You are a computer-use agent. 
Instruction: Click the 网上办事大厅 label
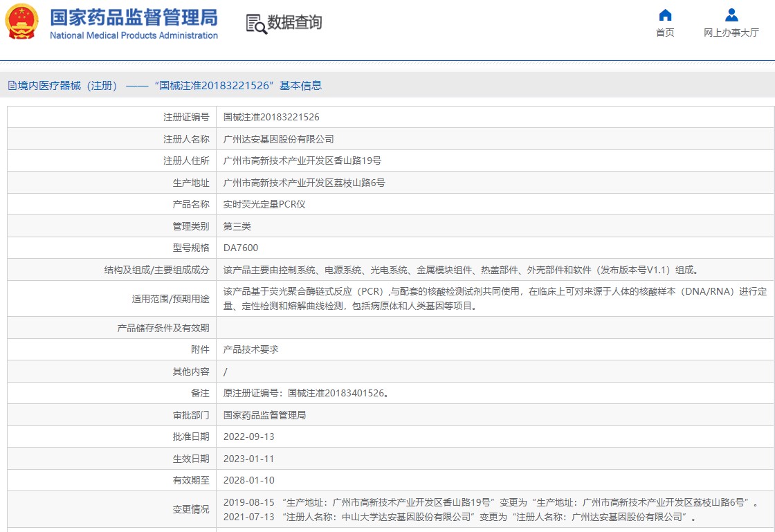731,33
